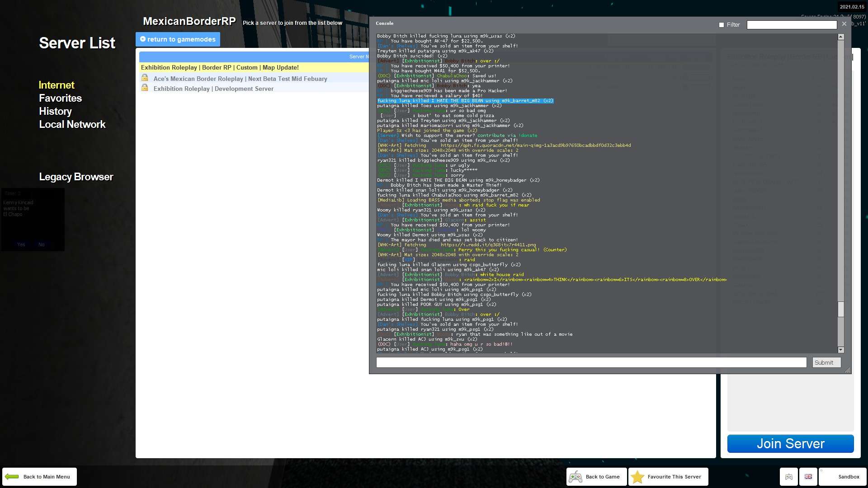Open the language flag selector
The width and height of the screenshot is (868, 488).
(808, 477)
